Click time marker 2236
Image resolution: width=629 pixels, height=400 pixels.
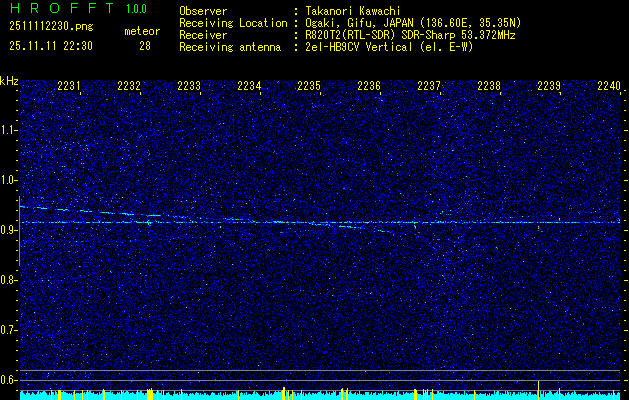pos(369,85)
